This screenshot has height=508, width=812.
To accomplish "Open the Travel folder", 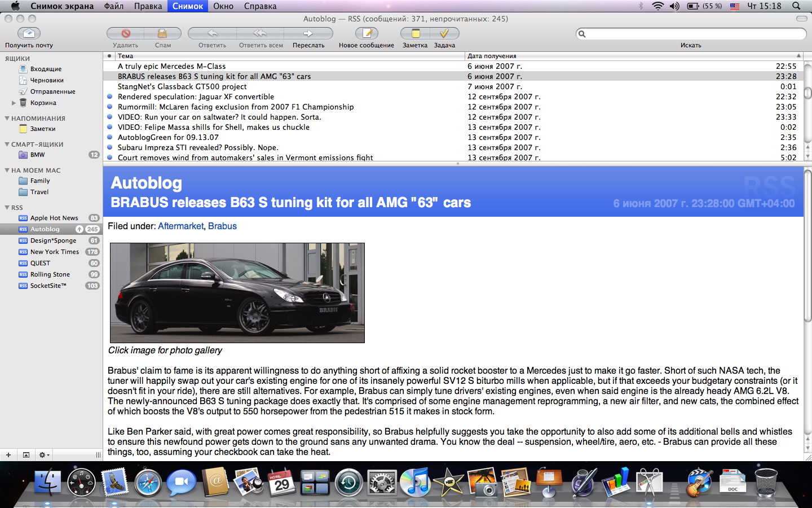I will 39,192.
